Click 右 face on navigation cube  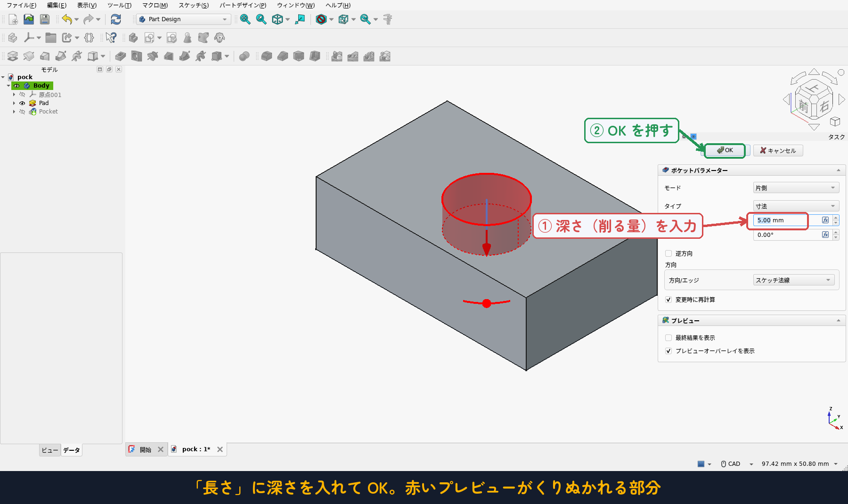824,106
